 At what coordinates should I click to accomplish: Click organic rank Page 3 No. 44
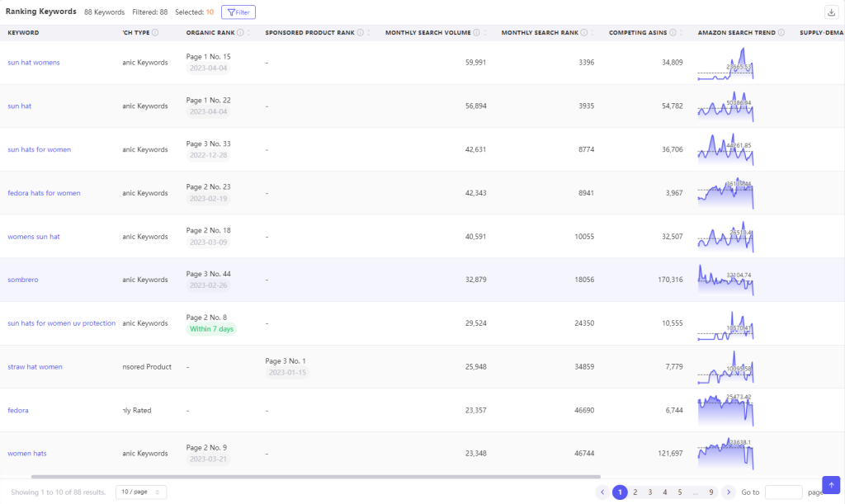click(208, 274)
